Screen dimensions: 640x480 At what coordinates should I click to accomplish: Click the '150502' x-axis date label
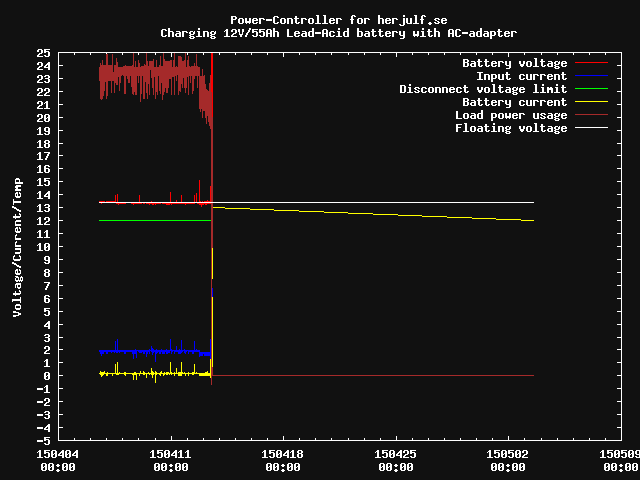507,453
